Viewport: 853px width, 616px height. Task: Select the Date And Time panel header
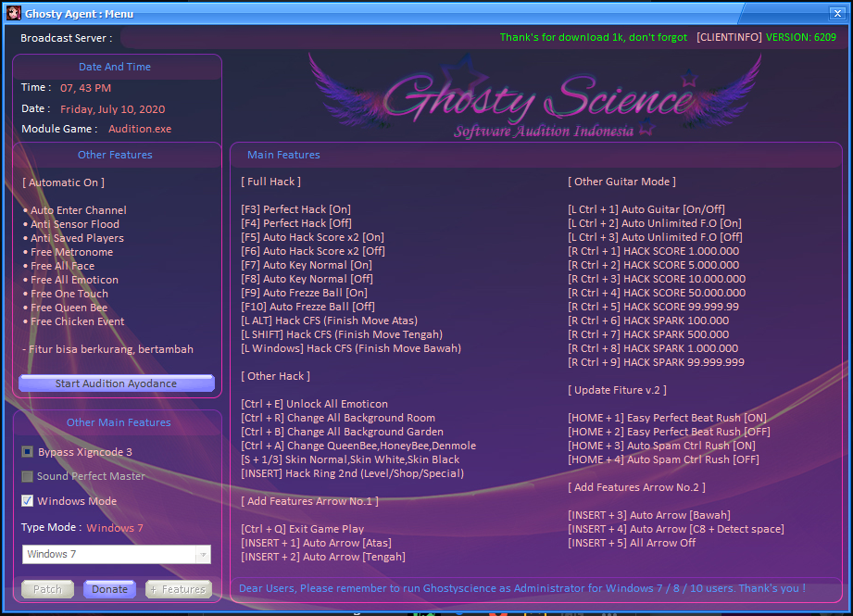click(115, 67)
